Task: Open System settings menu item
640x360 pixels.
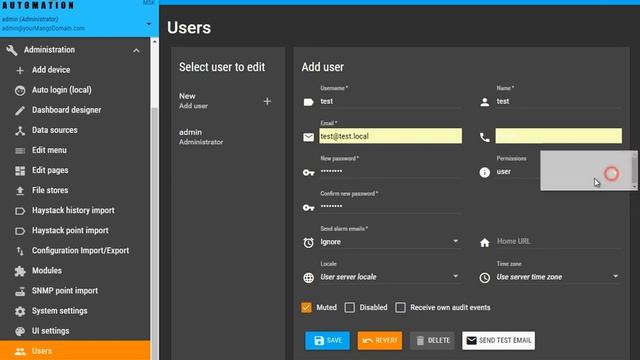Action: pos(75,311)
